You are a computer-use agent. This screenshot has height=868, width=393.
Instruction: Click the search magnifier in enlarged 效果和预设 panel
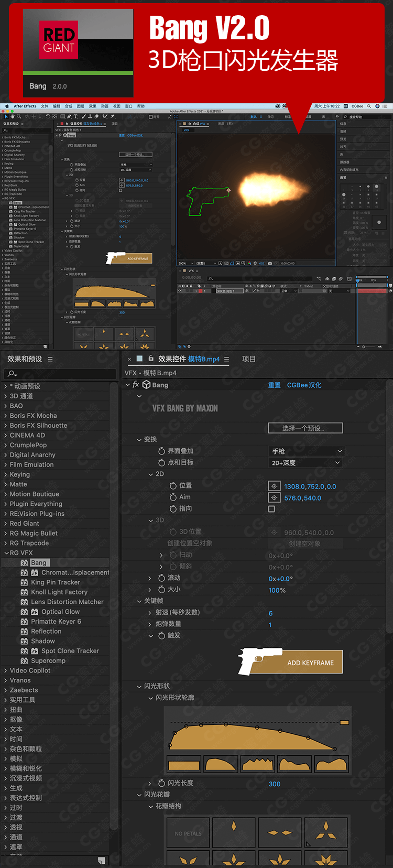click(12, 374)
